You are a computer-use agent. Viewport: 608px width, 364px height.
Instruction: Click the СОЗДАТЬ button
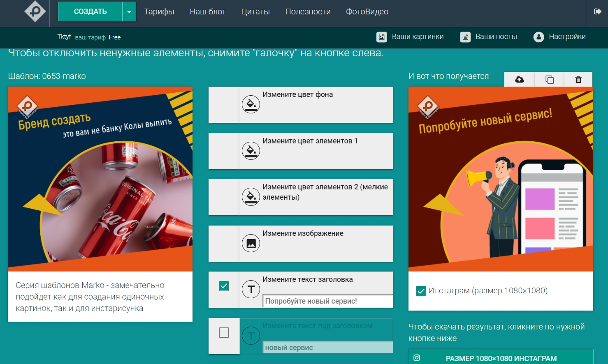point(90,12)
